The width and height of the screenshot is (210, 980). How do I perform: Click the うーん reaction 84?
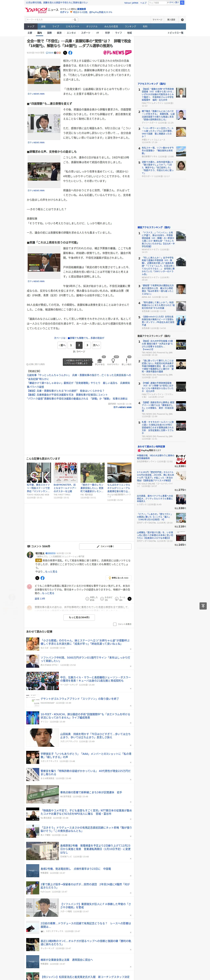[120, 599]
